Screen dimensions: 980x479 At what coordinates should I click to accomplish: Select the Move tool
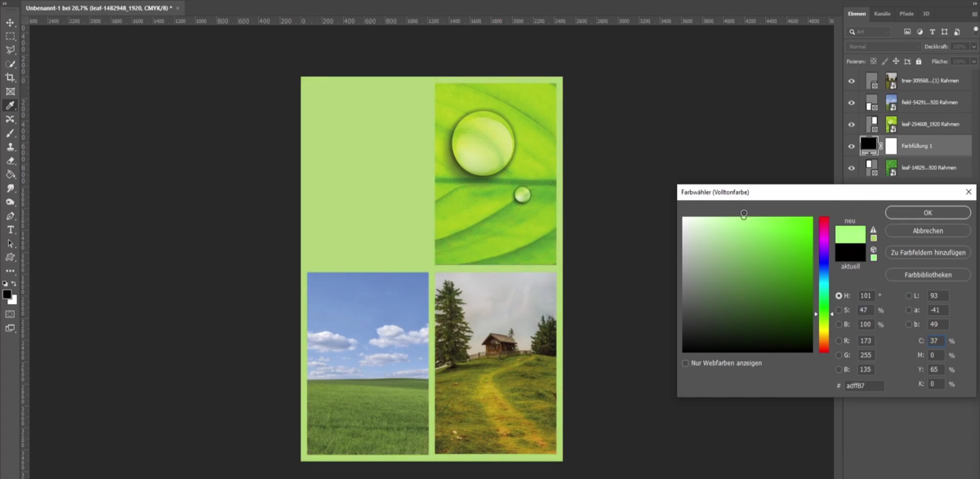pyautogui.click(x=11, y=22)
